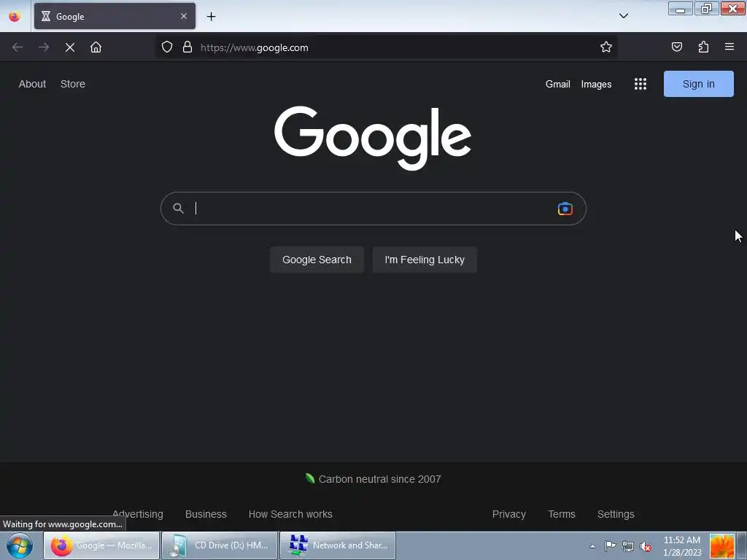
Task: Open the network tray icon
Action: point(628,546)
